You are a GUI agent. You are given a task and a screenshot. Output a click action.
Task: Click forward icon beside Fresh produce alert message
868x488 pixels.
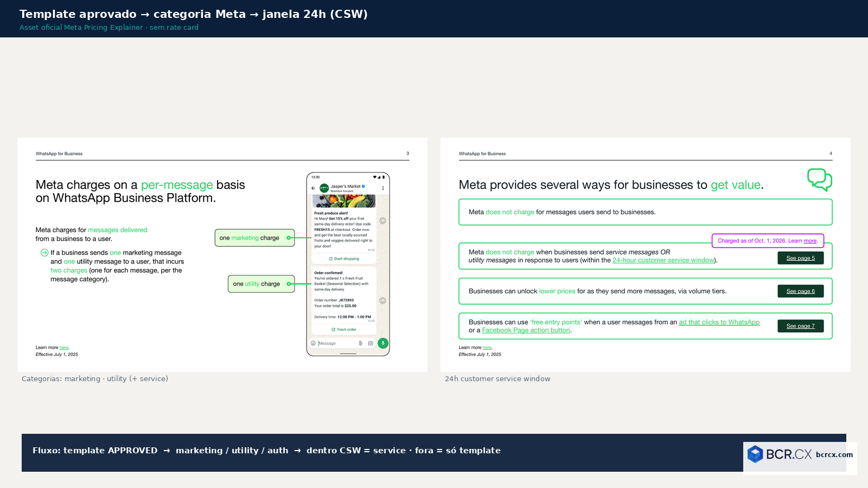coord(382,221)
